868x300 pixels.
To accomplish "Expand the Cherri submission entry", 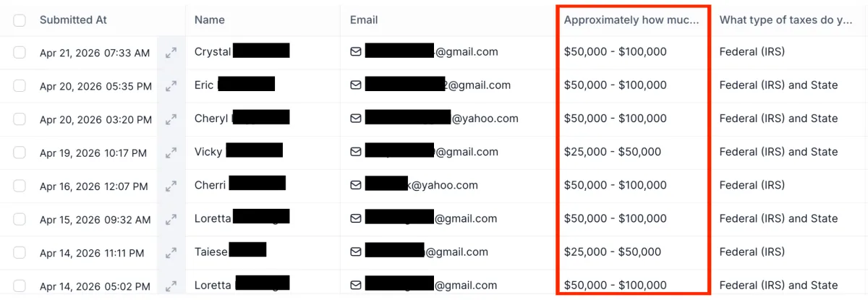I will (x=171, y=187).
